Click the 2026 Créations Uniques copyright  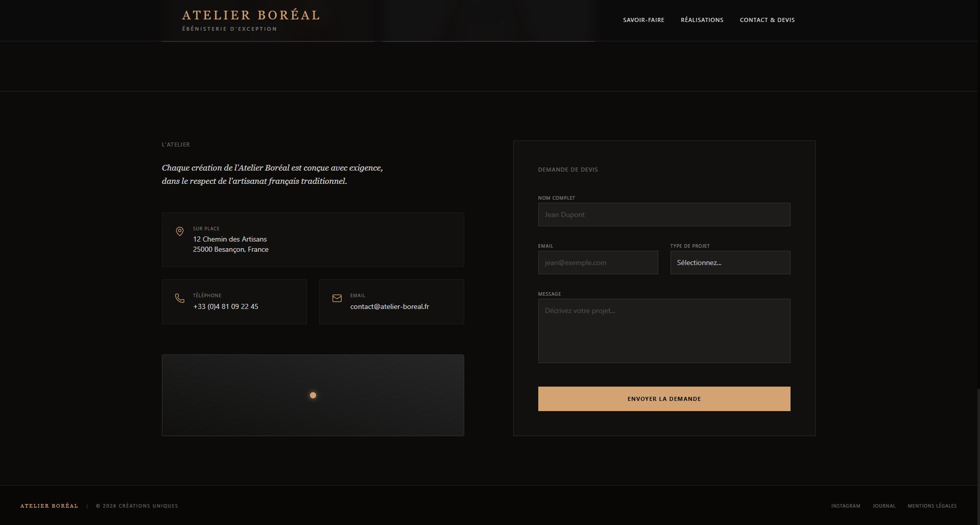[137, 506]
